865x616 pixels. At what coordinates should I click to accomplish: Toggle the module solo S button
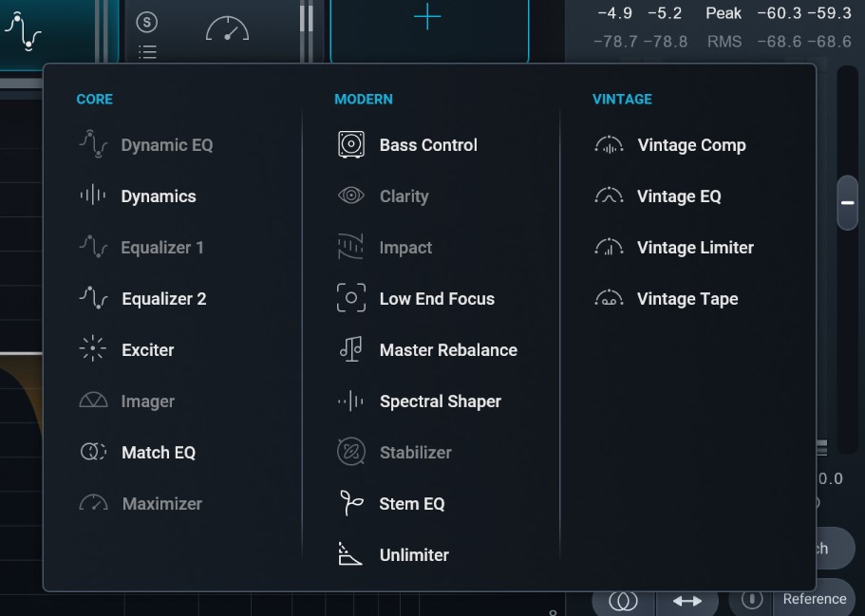pyautogui.click(x=146, y=22)
